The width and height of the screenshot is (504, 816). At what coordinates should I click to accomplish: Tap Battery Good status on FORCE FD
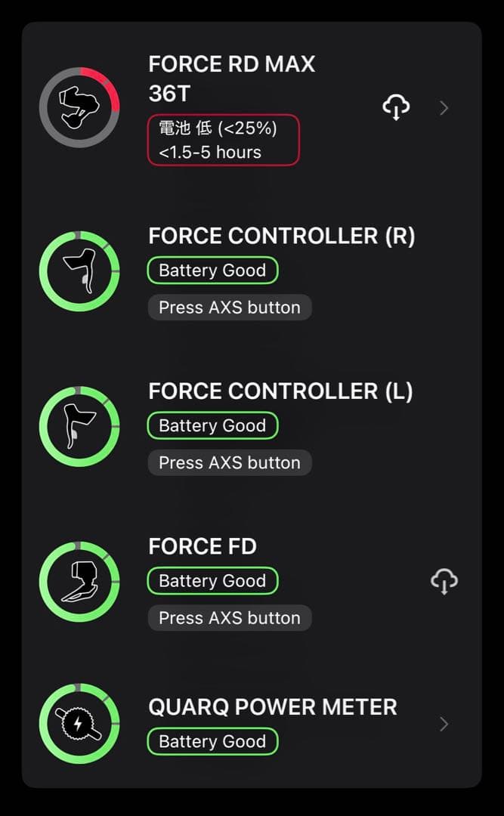tap(212, 580)
